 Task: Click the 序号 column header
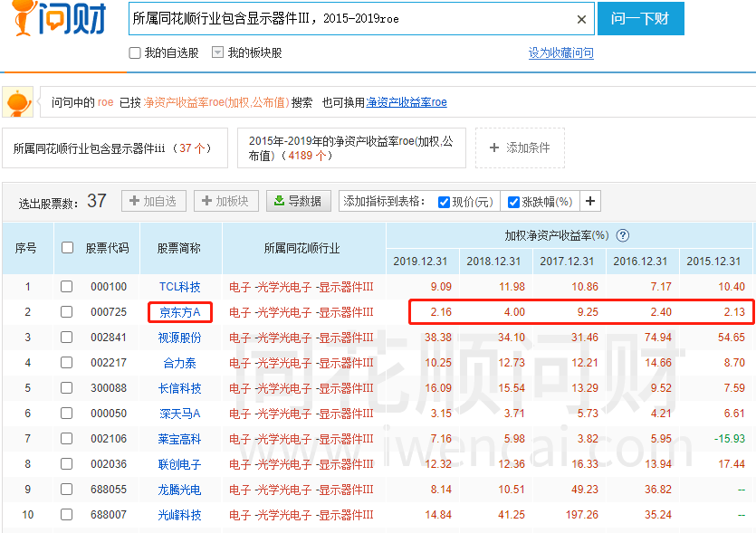[x=25, y=248]
